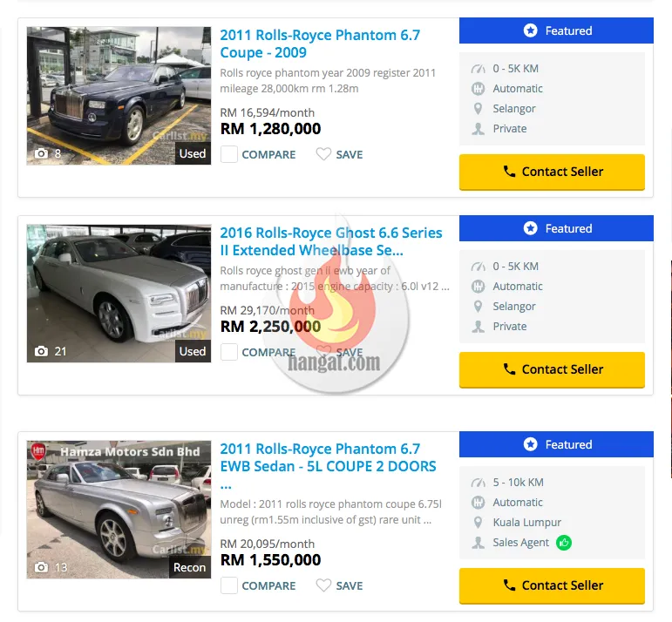This screenshot has width=672, height=622.
Task: Contact Seller of the Phantom EWB Sedan
Action: pyautogui.click(x=552, y=585)
